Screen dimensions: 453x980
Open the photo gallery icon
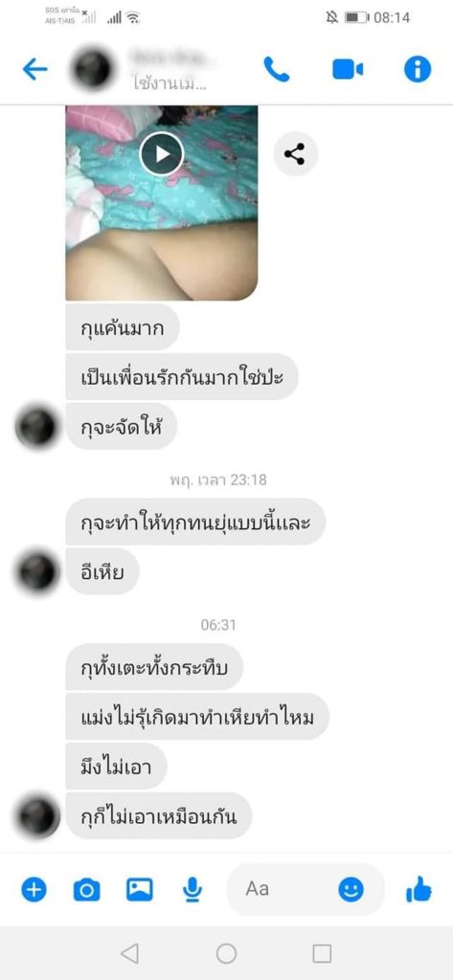point(140,889)
